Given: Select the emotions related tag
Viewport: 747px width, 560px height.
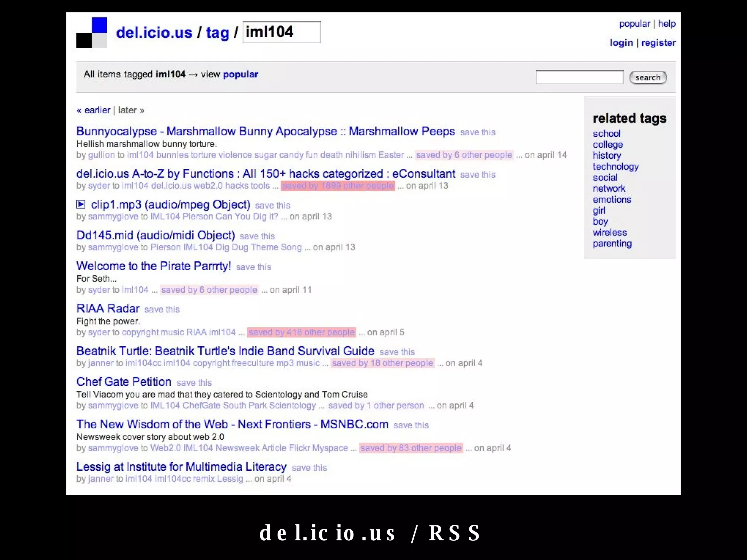Looking at the screenshot, I should [x=612, y=199].
